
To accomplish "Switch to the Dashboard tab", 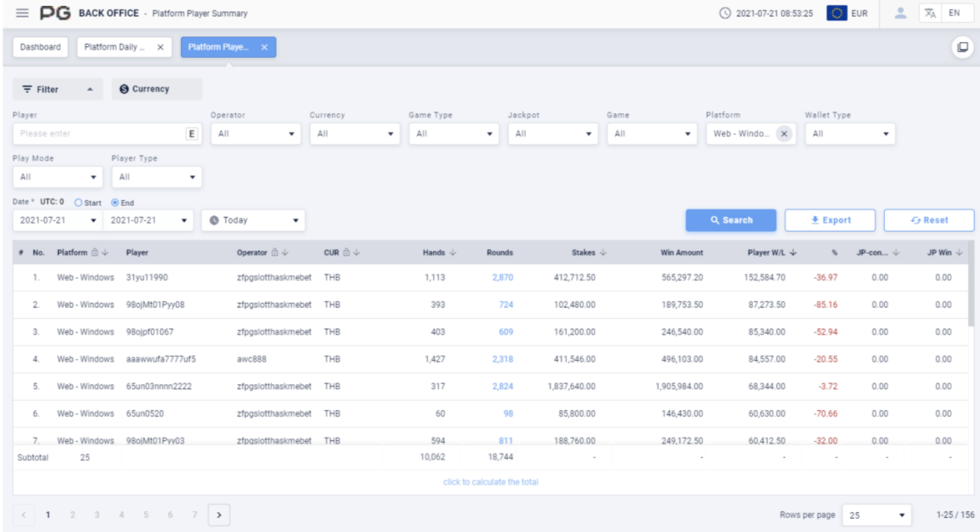I will pos(40,48).
